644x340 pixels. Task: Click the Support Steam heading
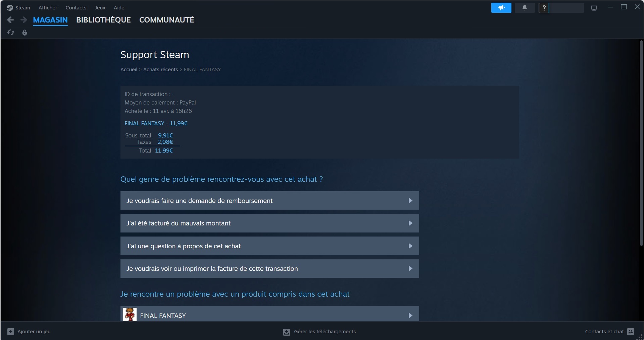point(155,55)
